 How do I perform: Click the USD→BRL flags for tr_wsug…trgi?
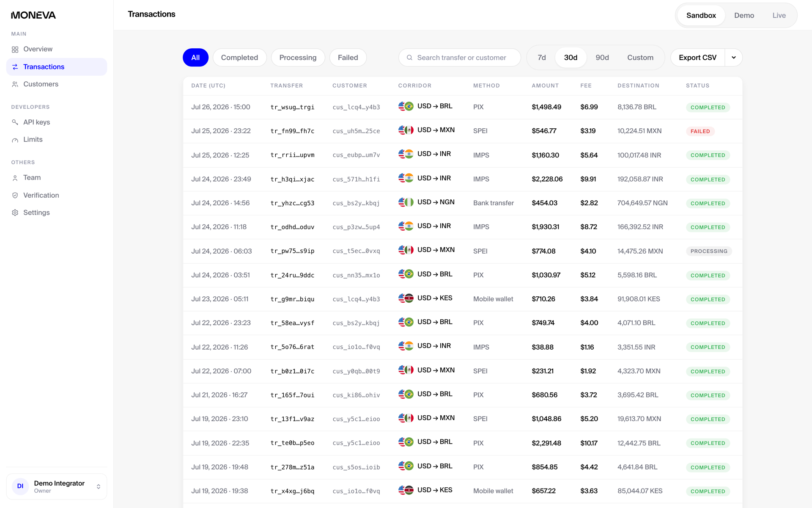(x=406, y=106)
